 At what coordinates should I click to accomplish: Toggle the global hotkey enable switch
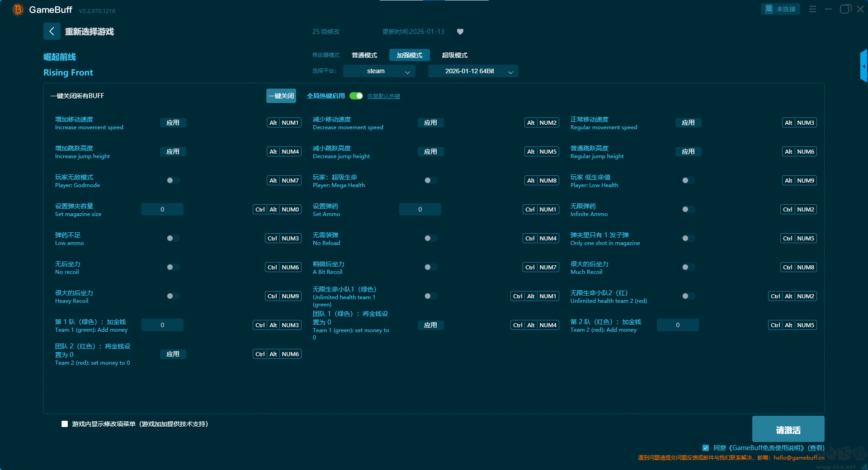click(356, 96)
